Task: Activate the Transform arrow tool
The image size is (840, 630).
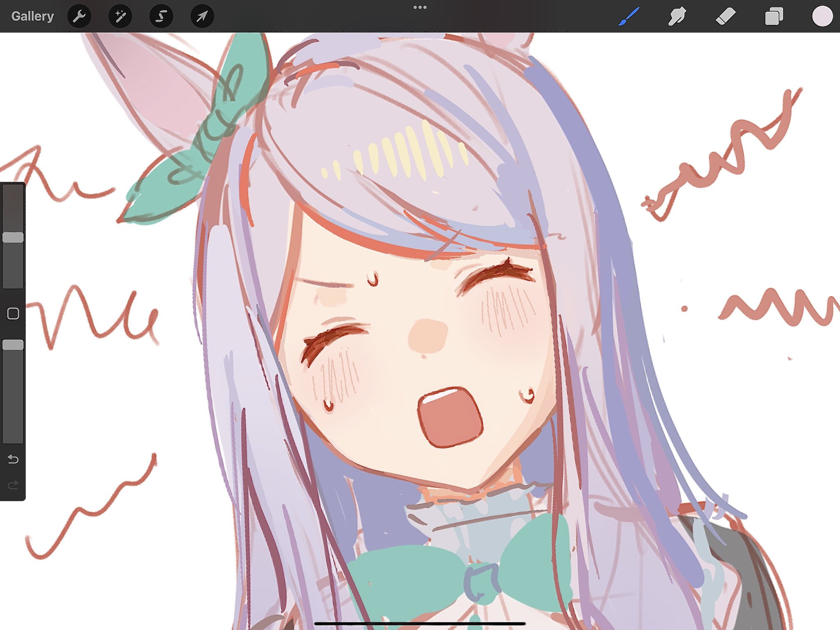Action: 202,16
